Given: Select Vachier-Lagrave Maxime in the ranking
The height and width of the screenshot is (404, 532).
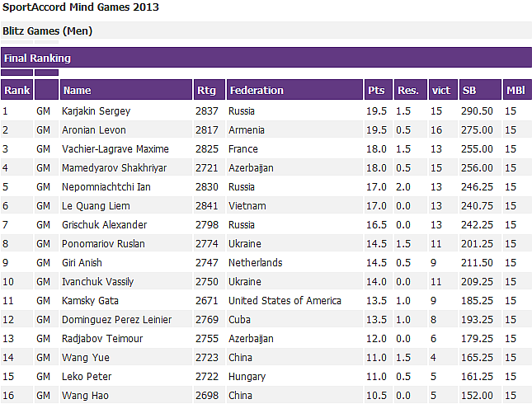Looking at the screenshot, I should (115, 149).
